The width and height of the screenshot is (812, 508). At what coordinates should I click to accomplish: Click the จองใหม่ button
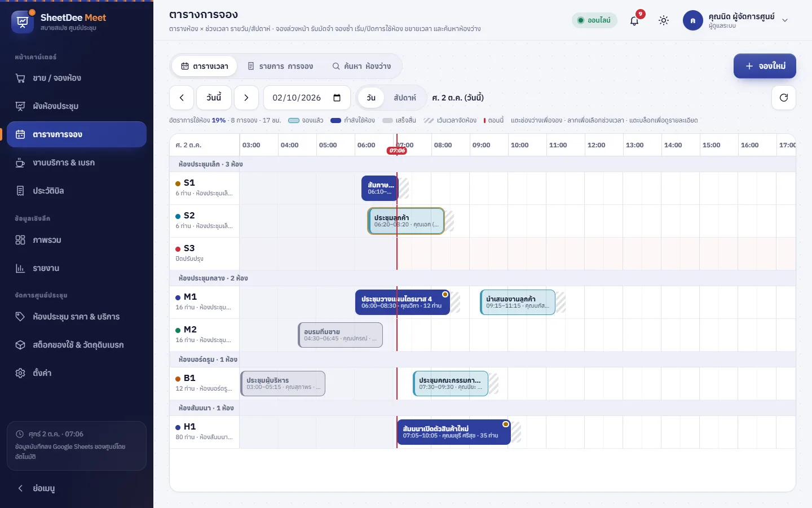765,66
